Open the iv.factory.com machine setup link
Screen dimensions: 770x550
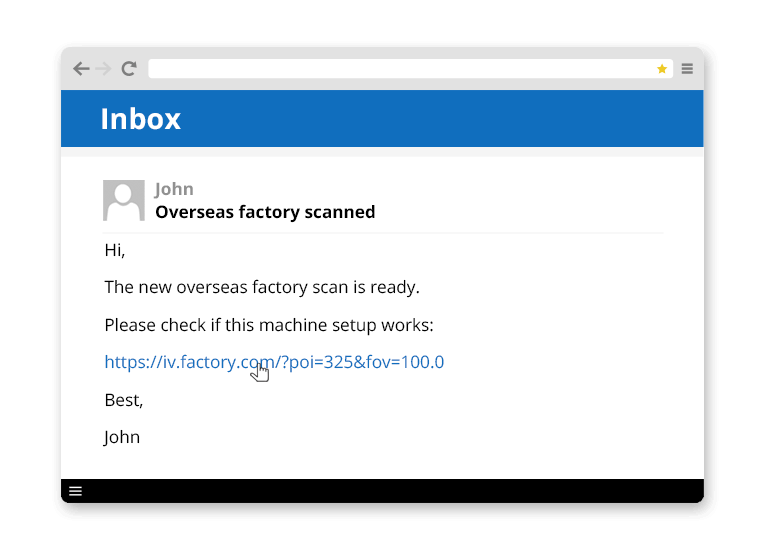274,362
